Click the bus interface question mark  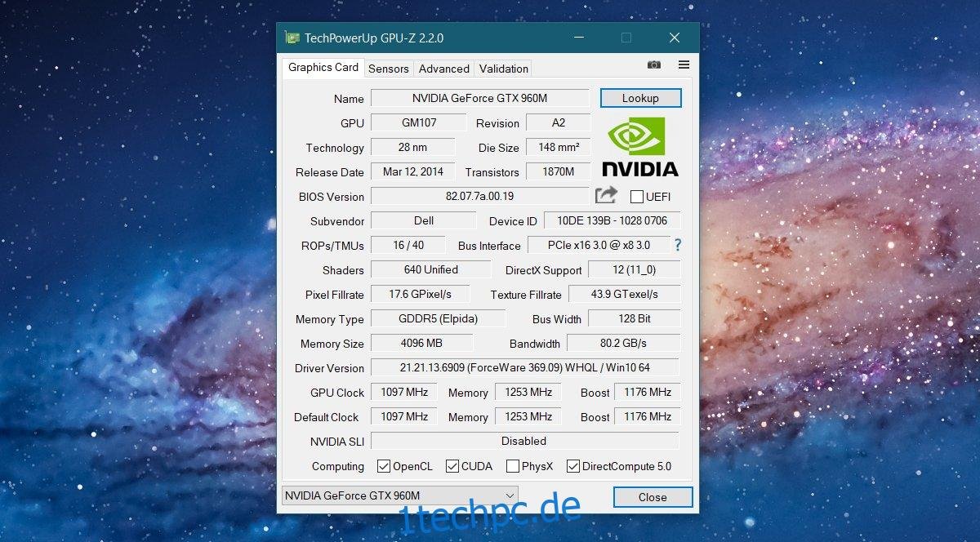[678, 245]
